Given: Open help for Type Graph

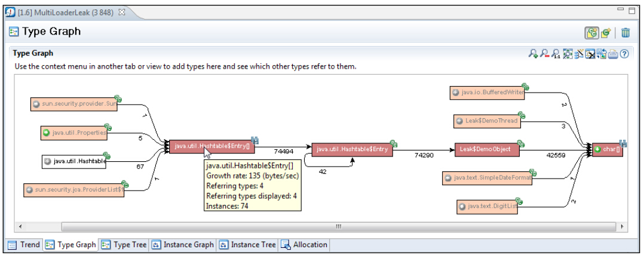Looking at the screenshot, I should click(624, 54).
